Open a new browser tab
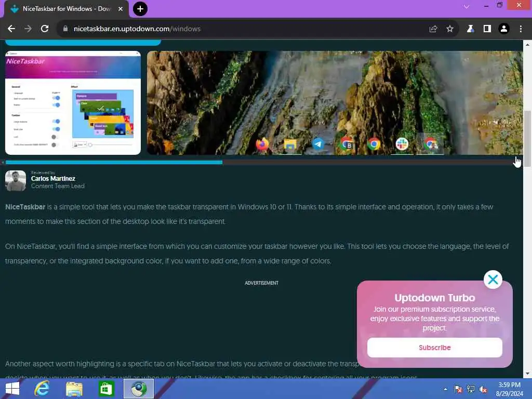The width and height of the screenshot is (532, 399). (x=140, y=9)
